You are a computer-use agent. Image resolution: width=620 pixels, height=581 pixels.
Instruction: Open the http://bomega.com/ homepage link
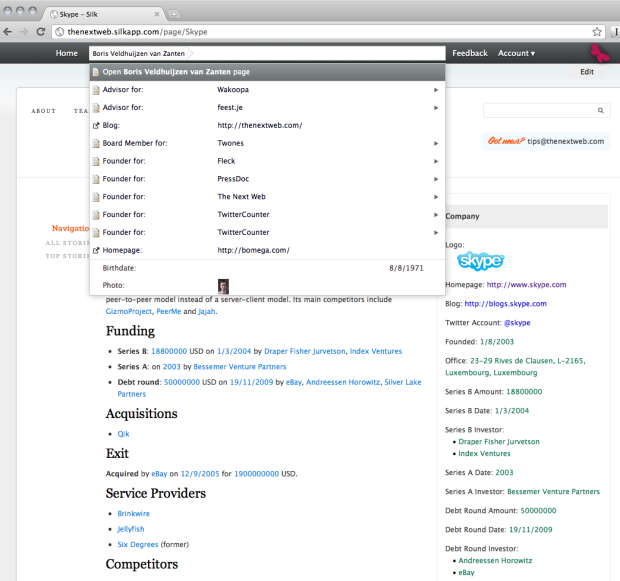tap(253, 250)
